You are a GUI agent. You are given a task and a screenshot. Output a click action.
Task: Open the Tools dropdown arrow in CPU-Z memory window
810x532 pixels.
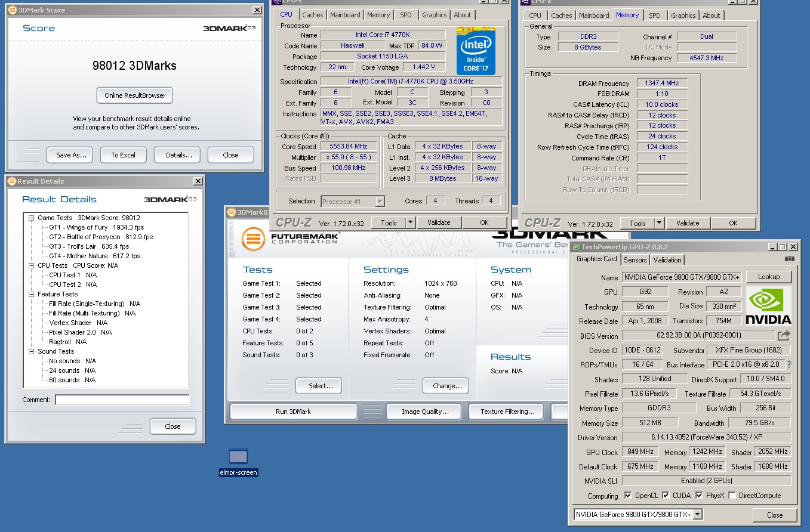pos(659,223)
